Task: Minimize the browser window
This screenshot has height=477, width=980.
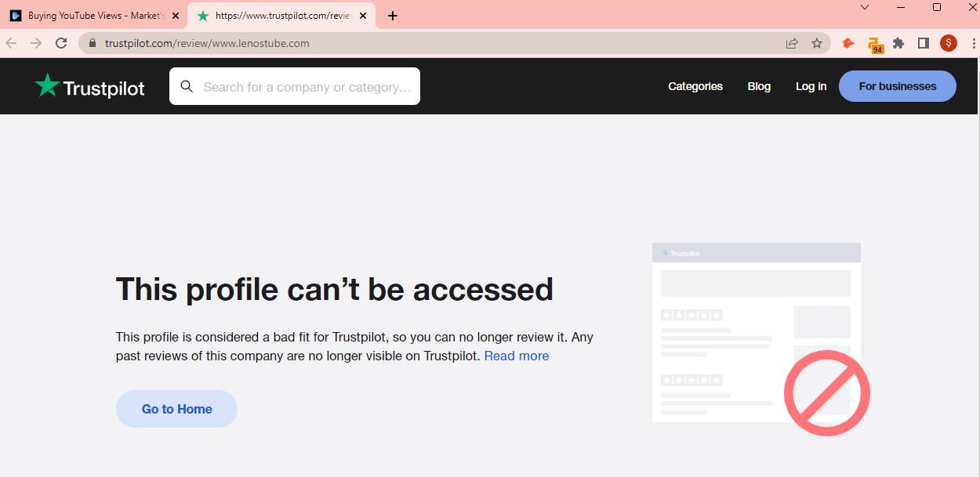Action: click(901, 7)
